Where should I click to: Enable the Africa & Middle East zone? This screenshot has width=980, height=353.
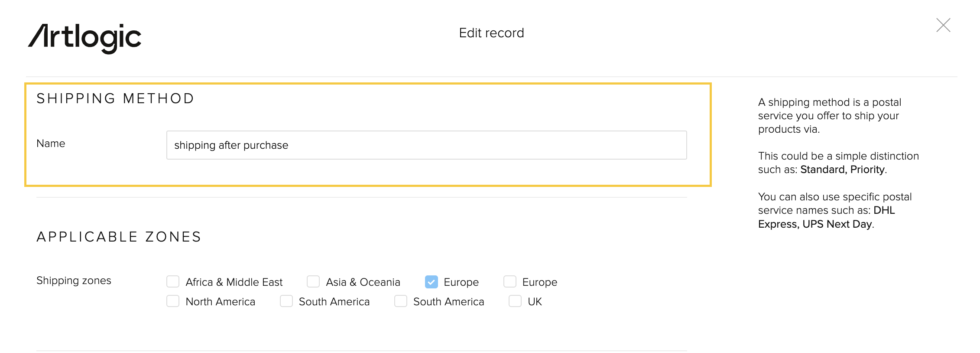click(x=173, y=282)
